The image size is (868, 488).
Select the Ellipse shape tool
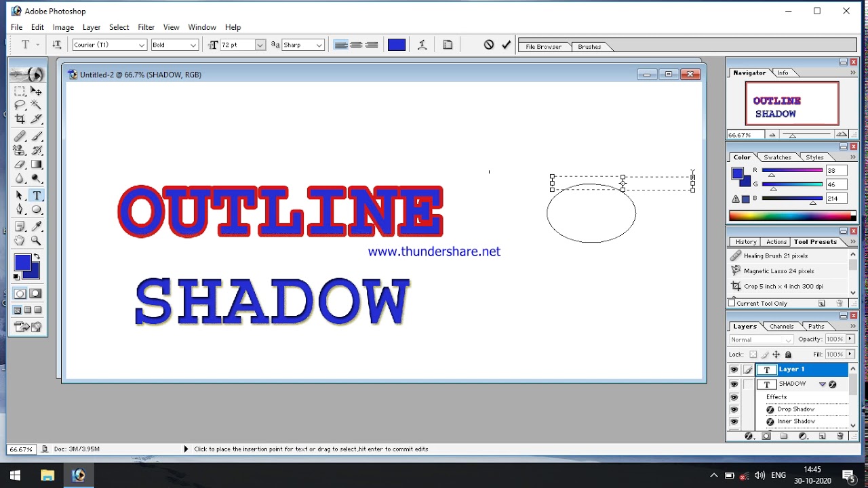click(36, 209)
